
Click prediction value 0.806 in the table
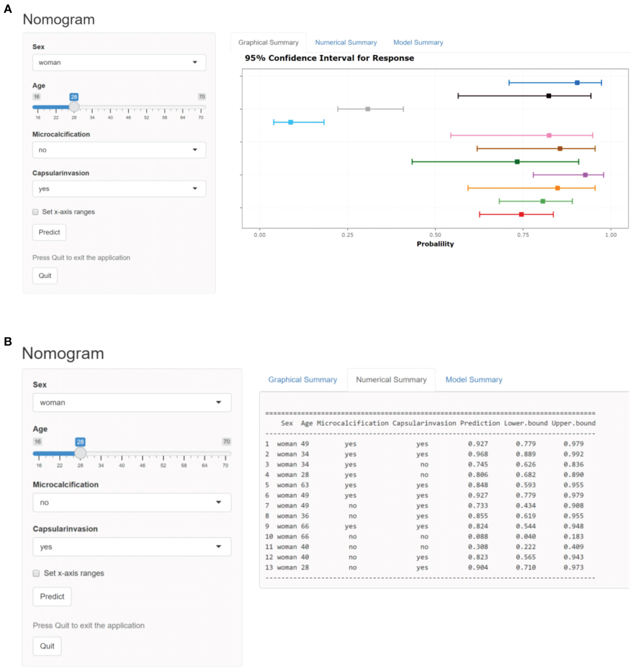tap(478, 475)
